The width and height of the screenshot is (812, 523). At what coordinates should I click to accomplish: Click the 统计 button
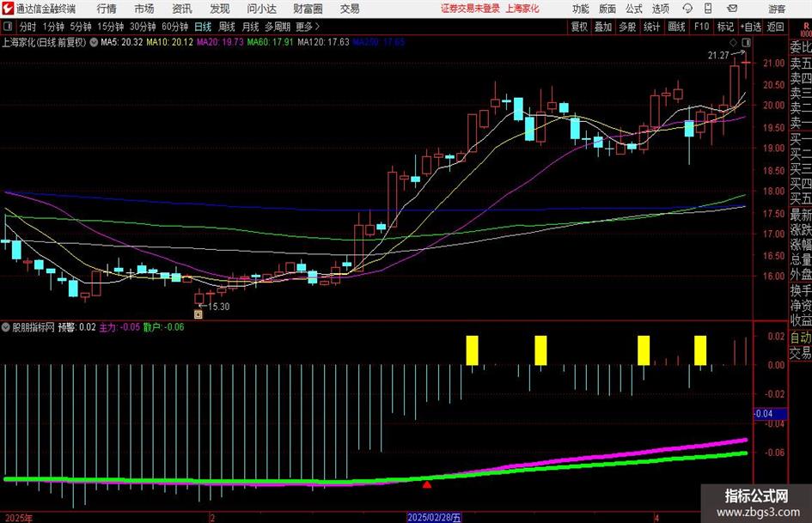tap(651, 27)
